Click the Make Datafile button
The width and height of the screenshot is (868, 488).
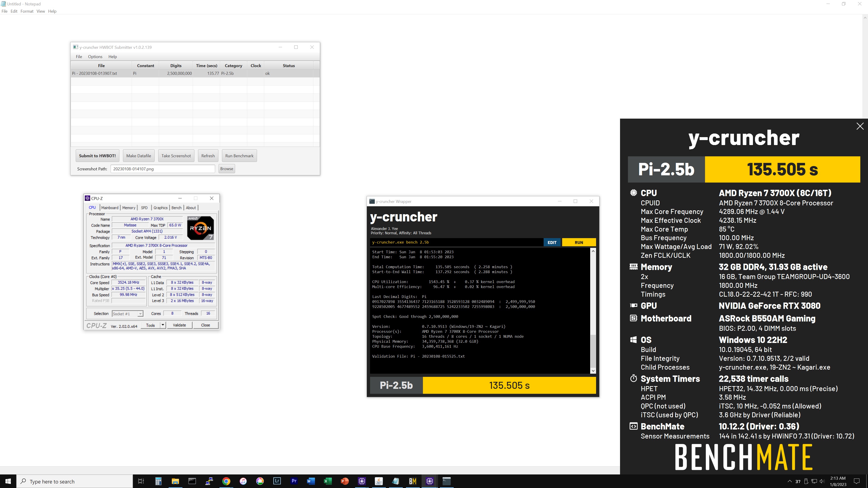[139, 156]
